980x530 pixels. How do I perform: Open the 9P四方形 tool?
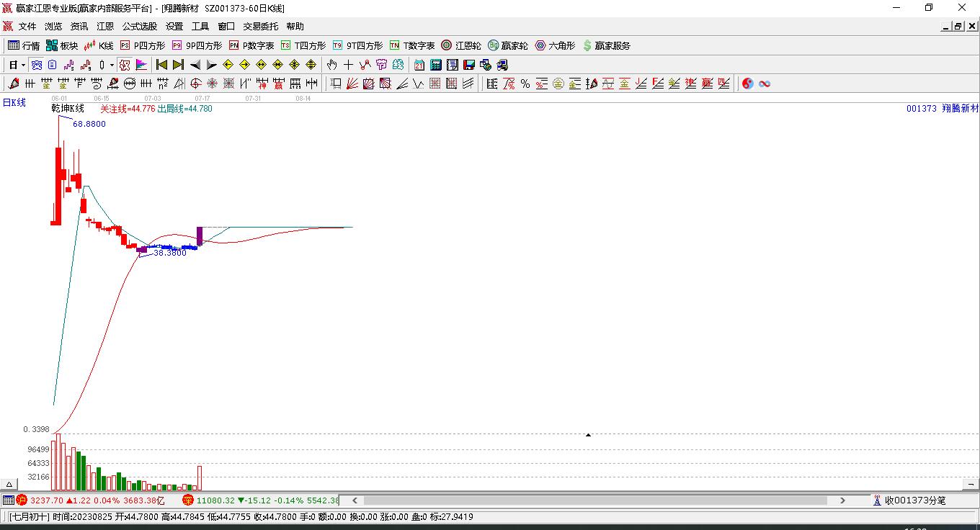(197, 45)
